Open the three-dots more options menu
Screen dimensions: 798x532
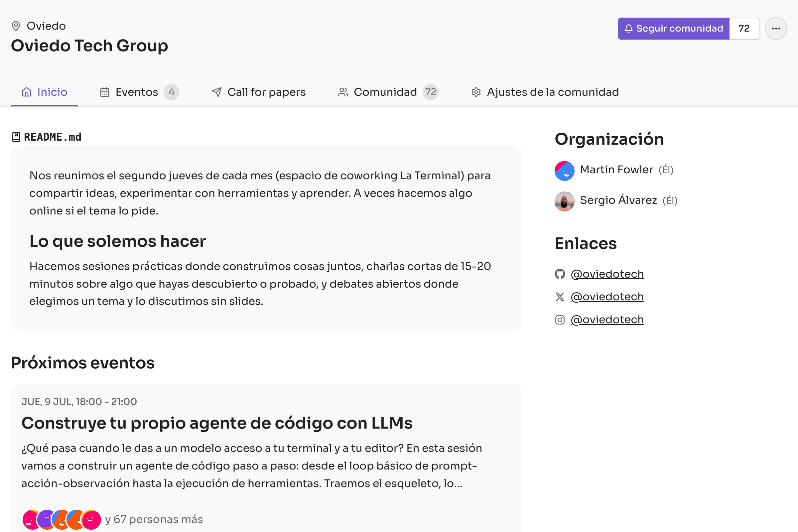(776, 29)
